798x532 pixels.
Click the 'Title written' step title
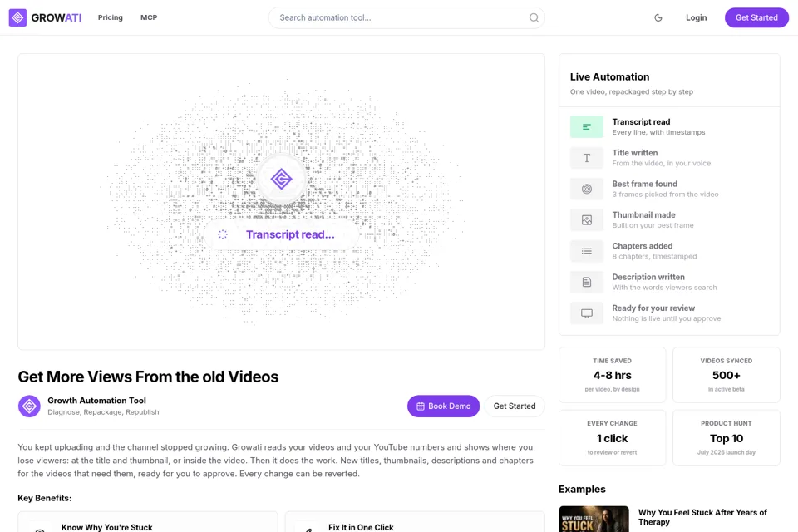click(x=634, y=153)
